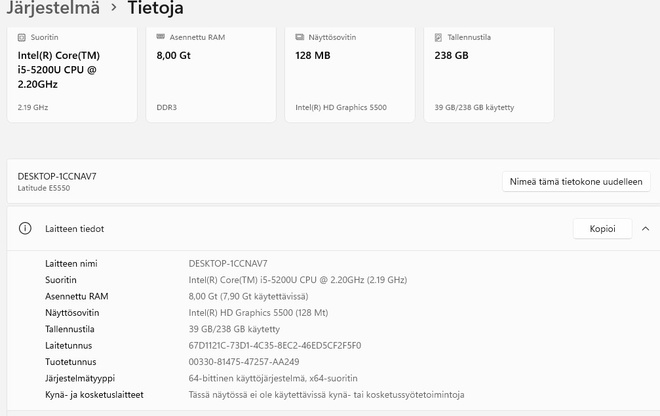The width and height of the screenshot is (660, 416).
Task: Open the Tallennustila 238 GB card
Action: [x=489, y=74]
